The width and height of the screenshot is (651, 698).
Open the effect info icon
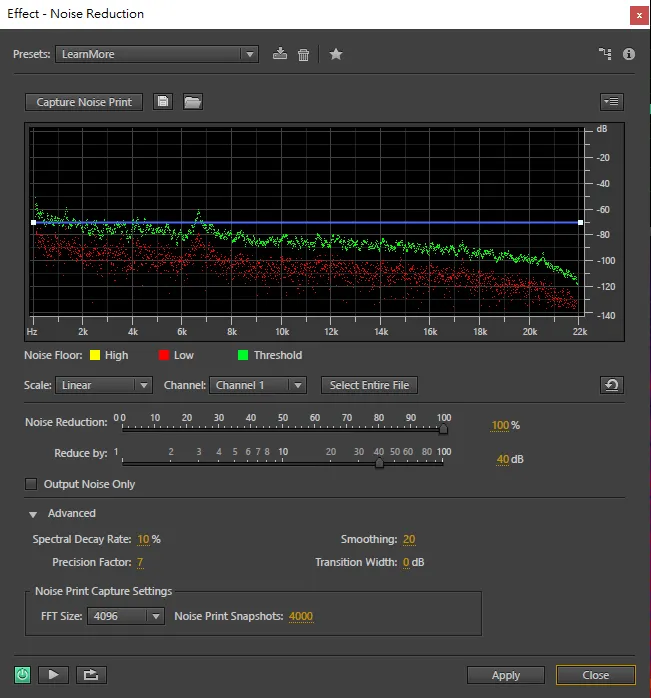629,54
